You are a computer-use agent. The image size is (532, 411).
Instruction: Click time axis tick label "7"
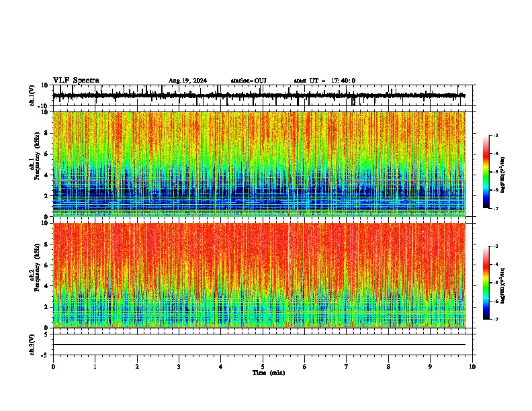click(347, 367)
